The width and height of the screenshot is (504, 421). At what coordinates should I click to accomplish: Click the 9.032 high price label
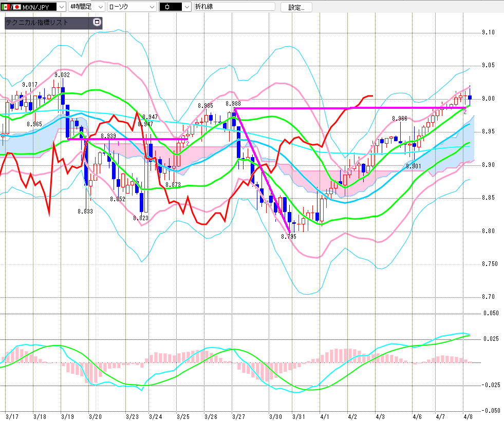coord(62,75)
